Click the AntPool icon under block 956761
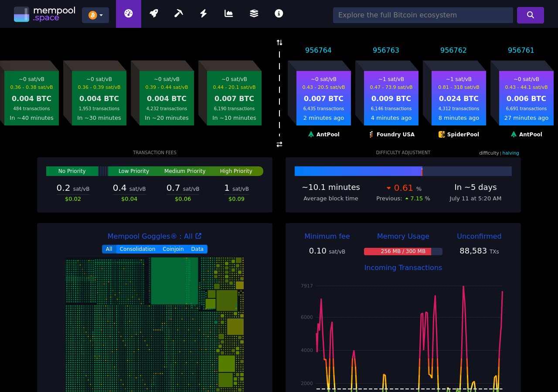 pyautogui.click(x=514, y=134)
